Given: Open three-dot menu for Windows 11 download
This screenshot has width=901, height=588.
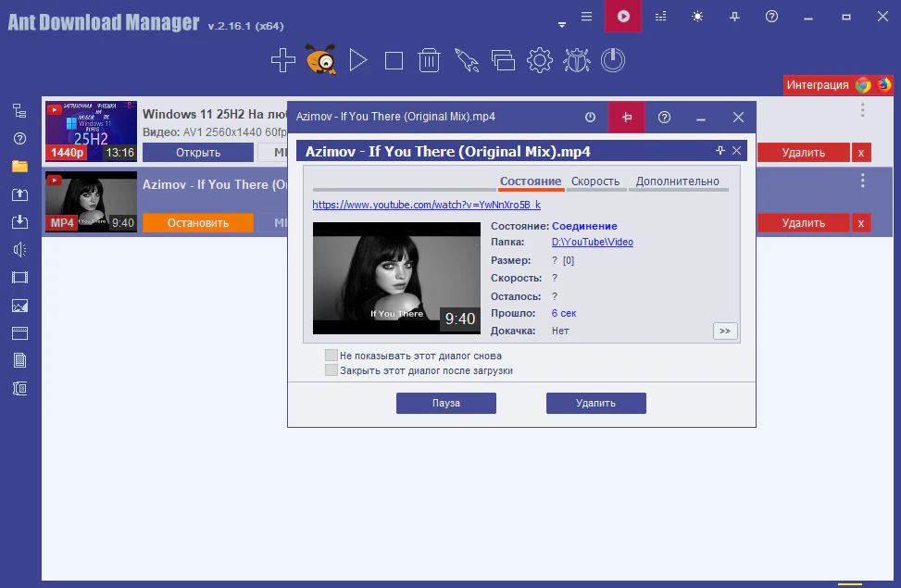Looking at the screenshot, I should (x=862, y=110).
